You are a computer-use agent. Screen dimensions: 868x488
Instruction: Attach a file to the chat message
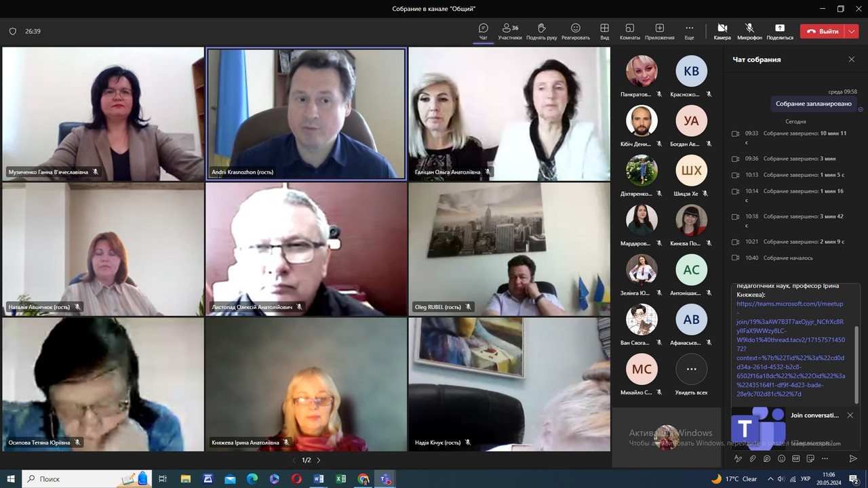click(x=753, y=459)
